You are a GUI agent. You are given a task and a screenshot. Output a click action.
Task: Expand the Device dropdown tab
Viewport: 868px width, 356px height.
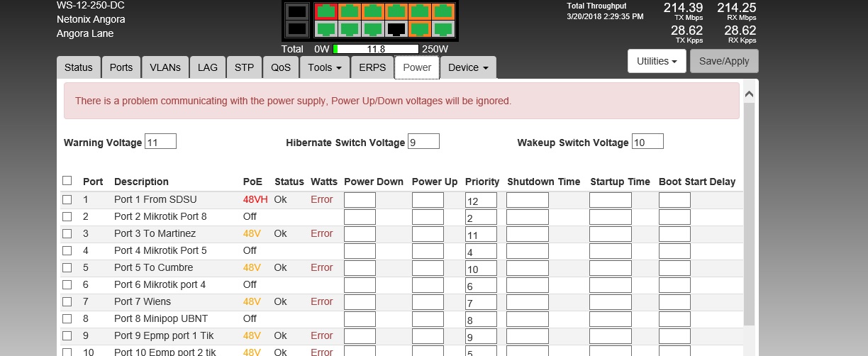pos(468,67)
